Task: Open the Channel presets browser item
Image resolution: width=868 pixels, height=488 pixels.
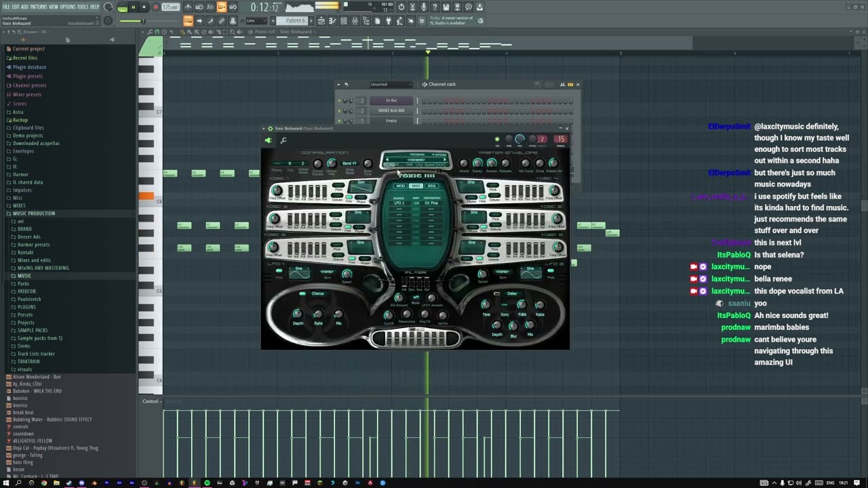Action: [x=29, y=85]
